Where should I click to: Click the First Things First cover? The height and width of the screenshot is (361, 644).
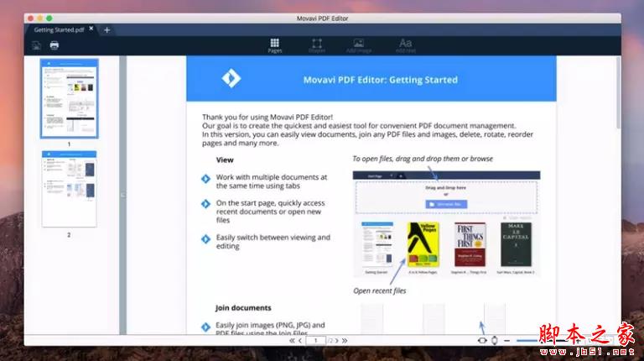470,244
